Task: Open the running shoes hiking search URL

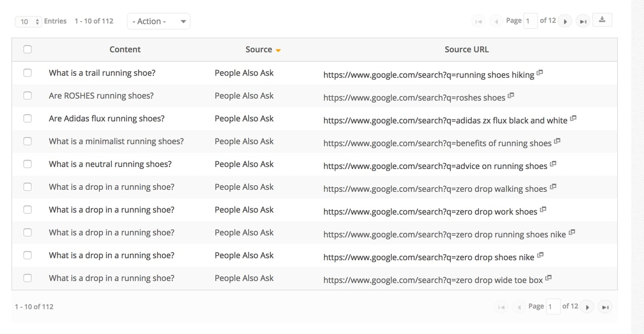Action: pos(429,75)
